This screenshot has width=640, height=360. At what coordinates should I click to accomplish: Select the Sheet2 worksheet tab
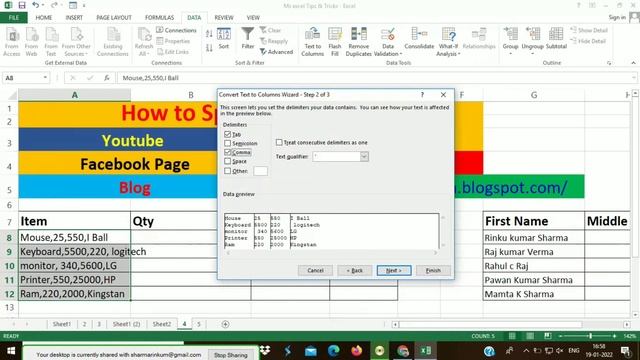(162, 324)
